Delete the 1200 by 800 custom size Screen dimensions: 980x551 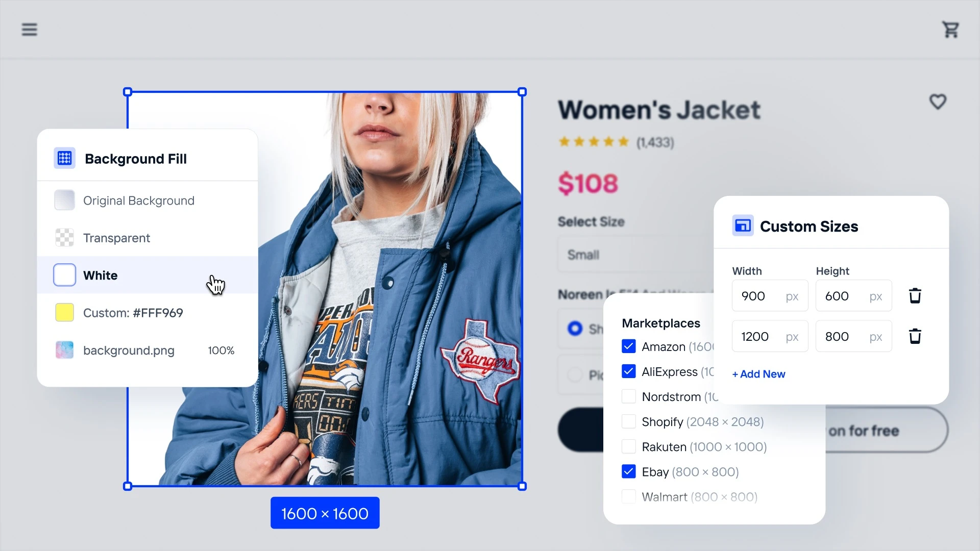(x=915, y=336)
